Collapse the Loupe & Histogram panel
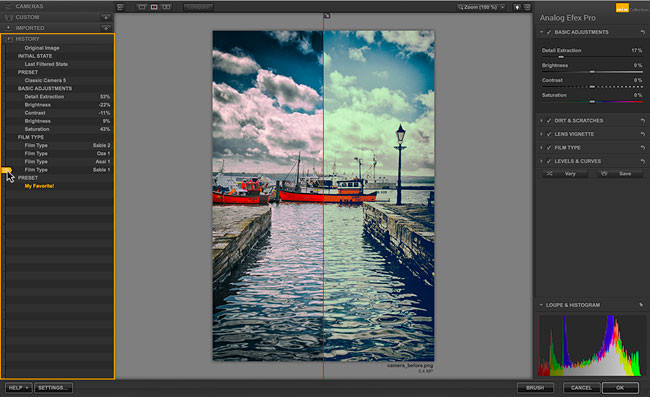 coord(541,305)
